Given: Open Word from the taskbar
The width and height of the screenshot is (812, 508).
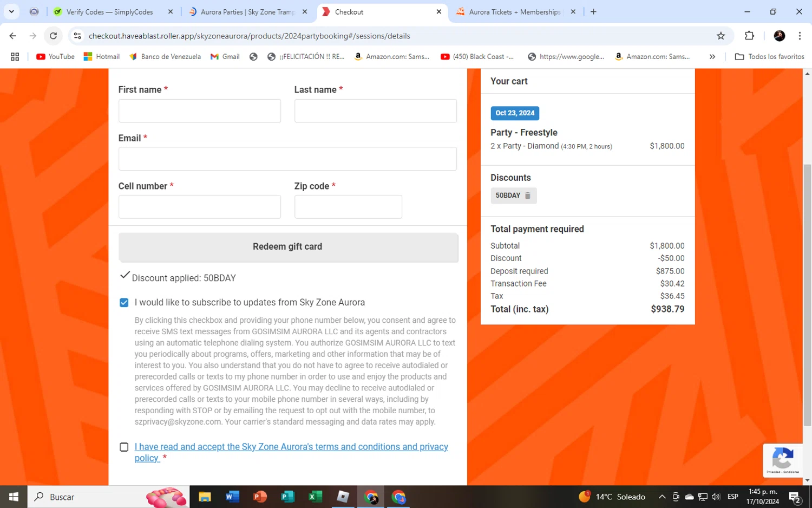Looking at the screenshot, I should 232,497.
